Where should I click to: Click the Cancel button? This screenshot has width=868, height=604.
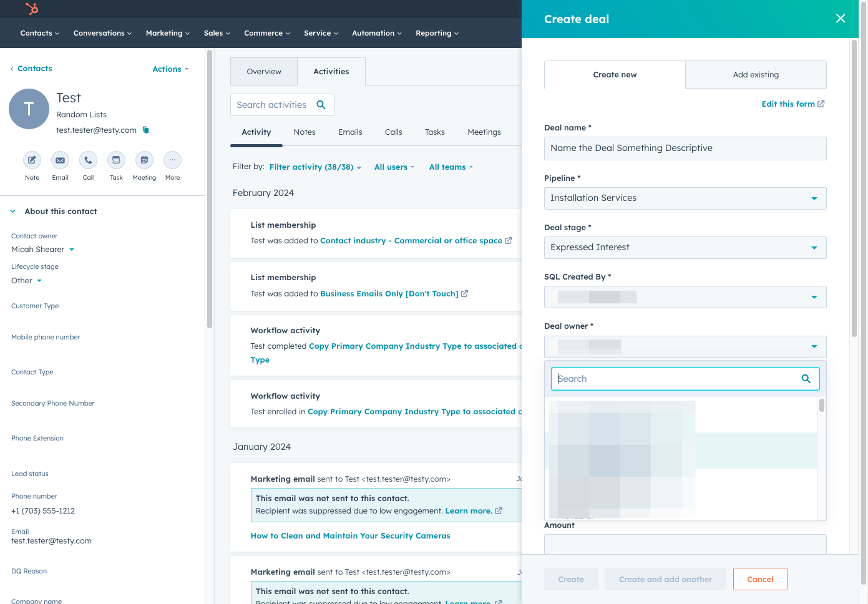[x=760, y=579]
